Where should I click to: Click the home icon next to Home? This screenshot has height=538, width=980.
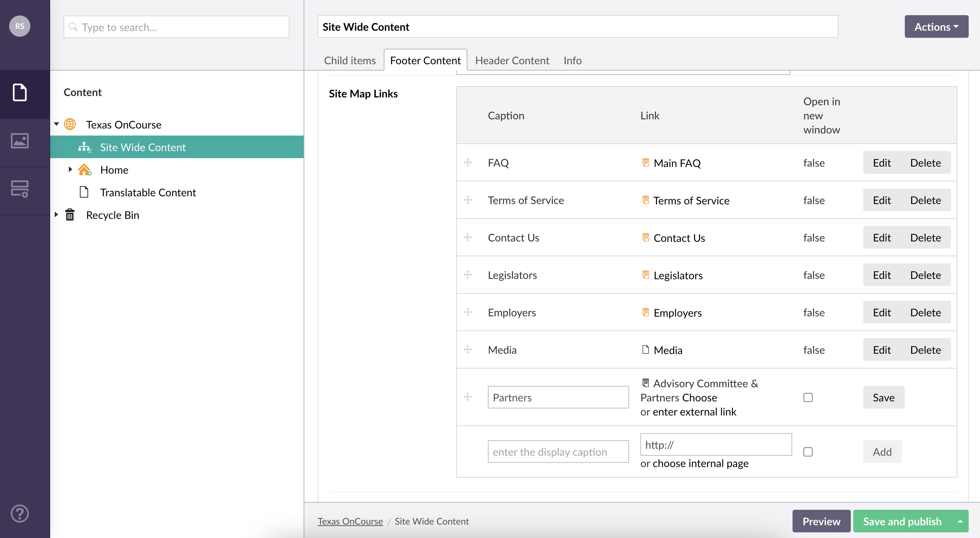pyautogui.click(x=84, y=169)
